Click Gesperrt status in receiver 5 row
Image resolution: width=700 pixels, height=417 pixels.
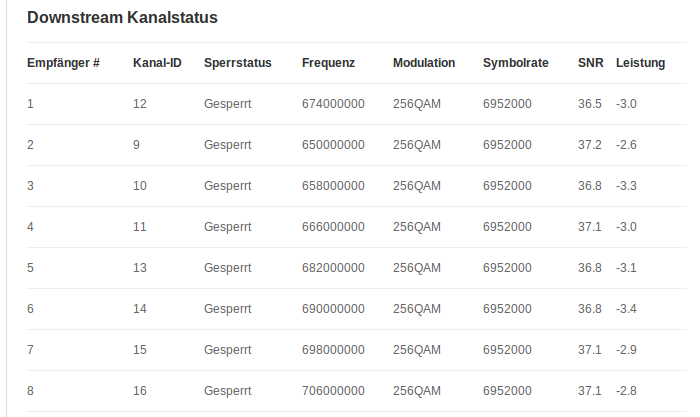point(227,268)
